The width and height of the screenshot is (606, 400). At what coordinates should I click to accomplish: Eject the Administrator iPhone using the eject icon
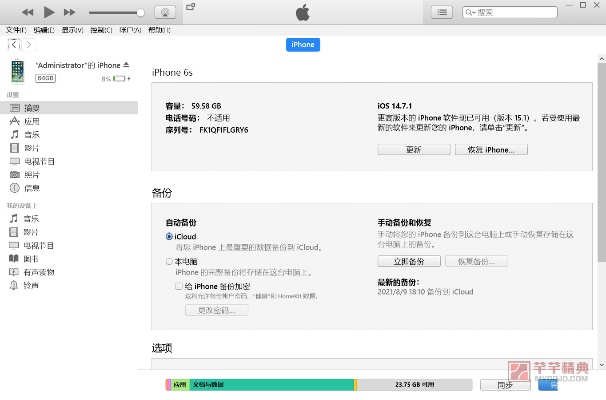click(126, 65)
